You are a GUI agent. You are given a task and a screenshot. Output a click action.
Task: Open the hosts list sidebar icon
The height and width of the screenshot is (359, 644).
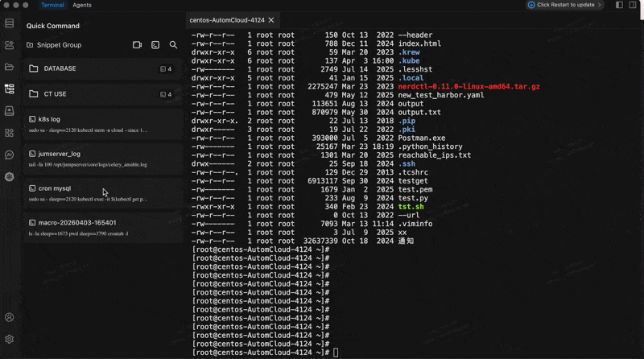pos(9,23)
